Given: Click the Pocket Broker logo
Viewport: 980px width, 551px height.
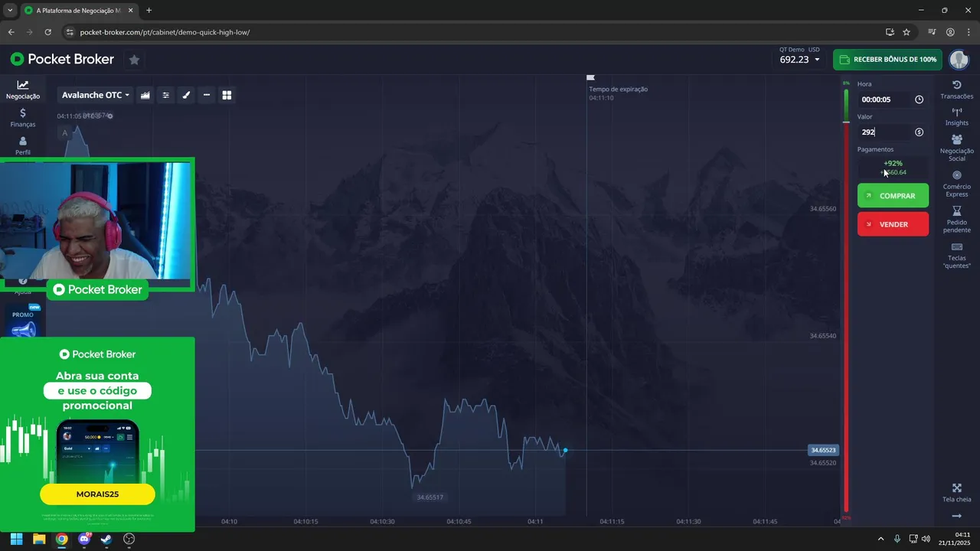Looking at the screenshot, I should coord(62,59).
